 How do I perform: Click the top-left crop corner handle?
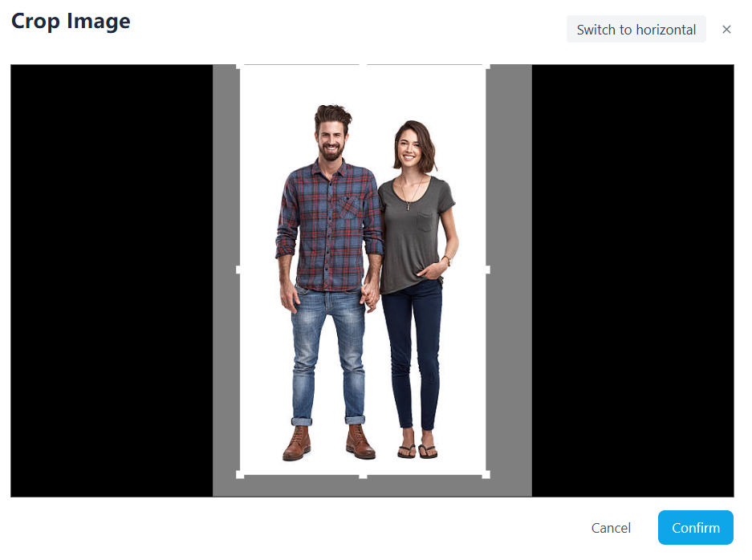(x=240, y=67)
